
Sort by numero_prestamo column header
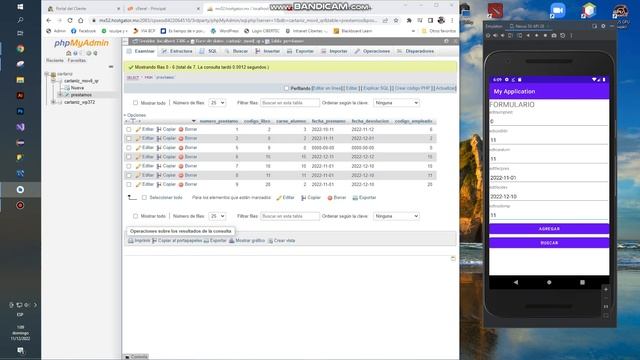pyautogui.click(x=218, y=121)
